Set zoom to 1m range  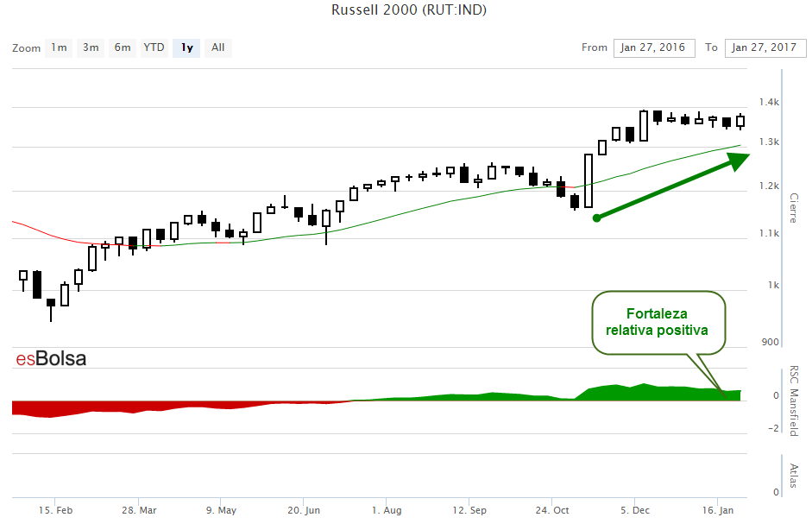pyautogui.click(x=59, y=47)
